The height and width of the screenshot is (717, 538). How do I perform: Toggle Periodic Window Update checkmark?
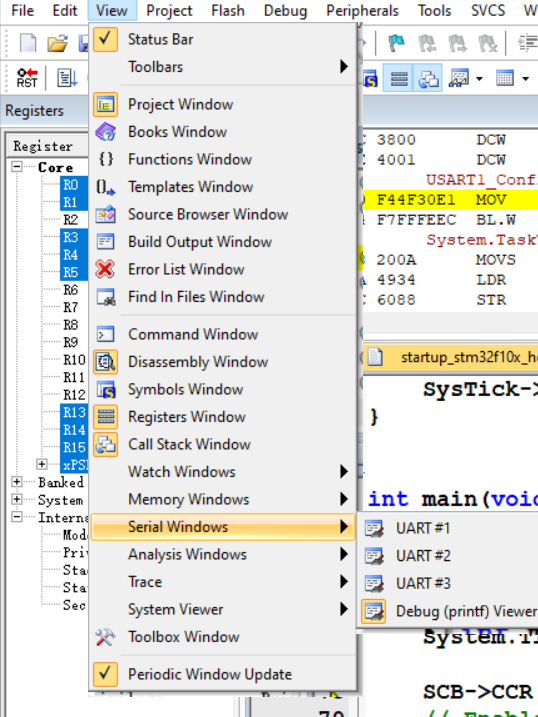coord(106,674)
